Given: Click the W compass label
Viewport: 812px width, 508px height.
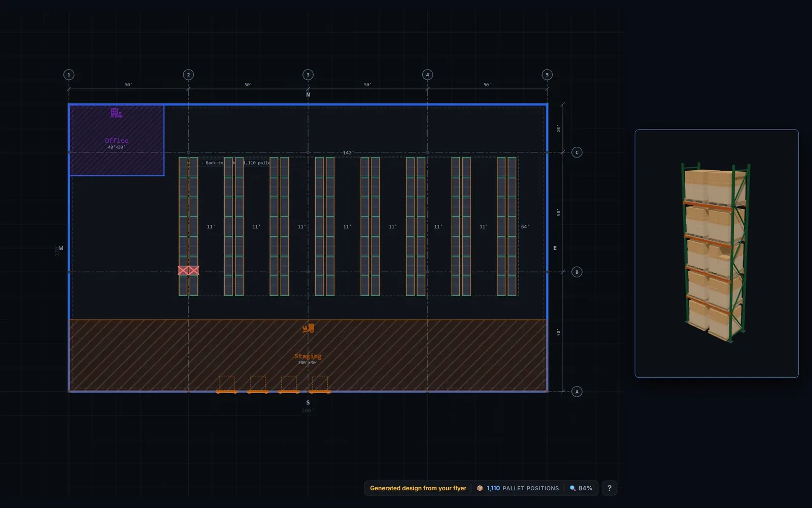Looking at the screenshot, I should pyautogui.click(x=61, y=248).
